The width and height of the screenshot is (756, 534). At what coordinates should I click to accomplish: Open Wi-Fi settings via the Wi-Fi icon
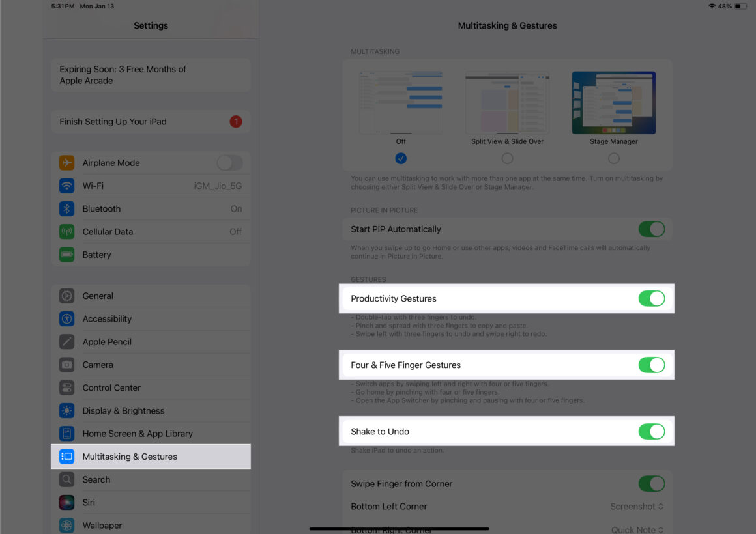click(66, 186)
